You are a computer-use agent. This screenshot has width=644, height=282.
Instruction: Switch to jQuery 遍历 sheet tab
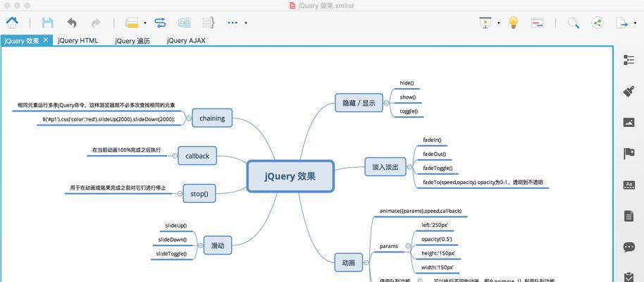[x=132, y=41]
